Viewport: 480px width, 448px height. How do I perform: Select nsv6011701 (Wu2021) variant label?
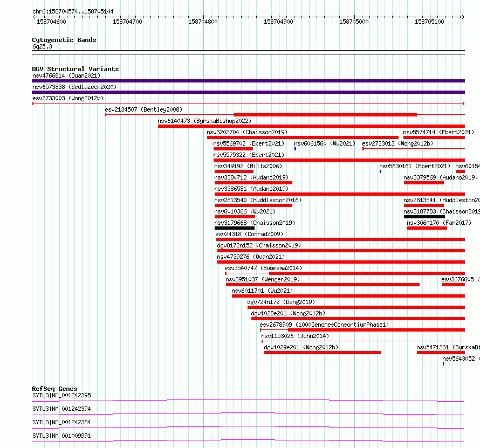point(262,291)
